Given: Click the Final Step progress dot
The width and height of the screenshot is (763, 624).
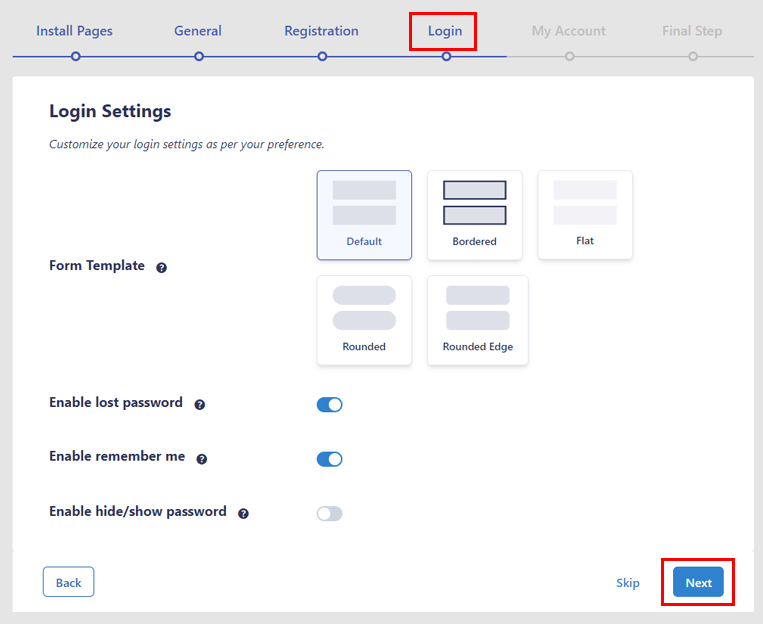Looking at the screenshot, I should coord(693,56).
